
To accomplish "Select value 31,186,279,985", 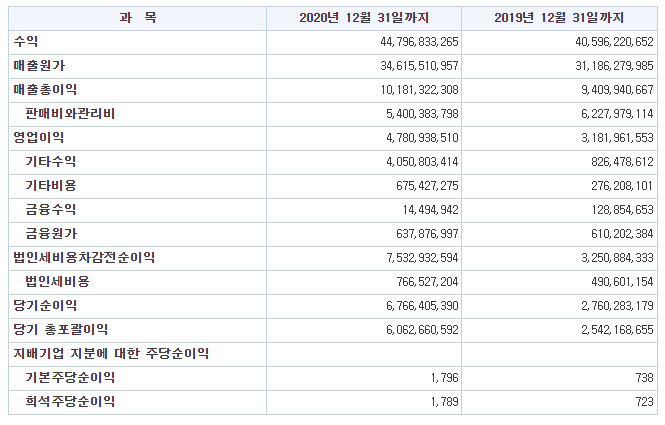I will (614, 66).
